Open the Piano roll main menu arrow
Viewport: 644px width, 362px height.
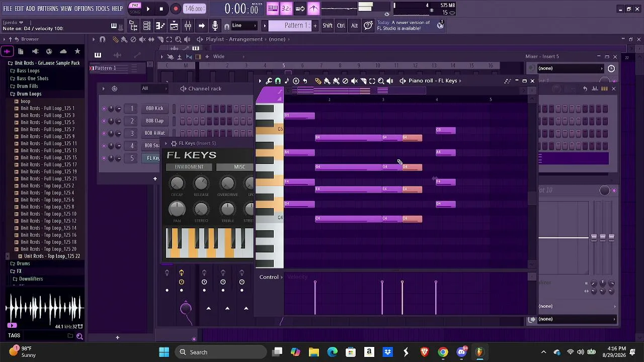(x=260, y=81)
